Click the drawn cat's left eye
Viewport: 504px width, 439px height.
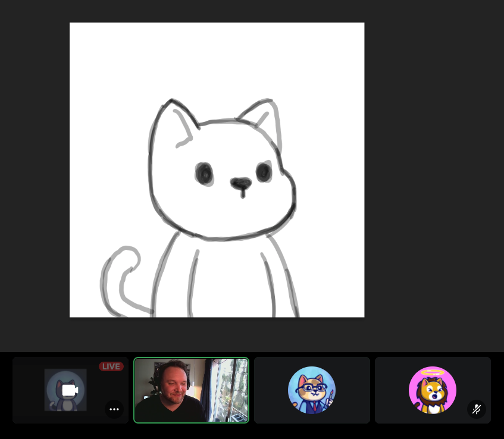point(205,173)
